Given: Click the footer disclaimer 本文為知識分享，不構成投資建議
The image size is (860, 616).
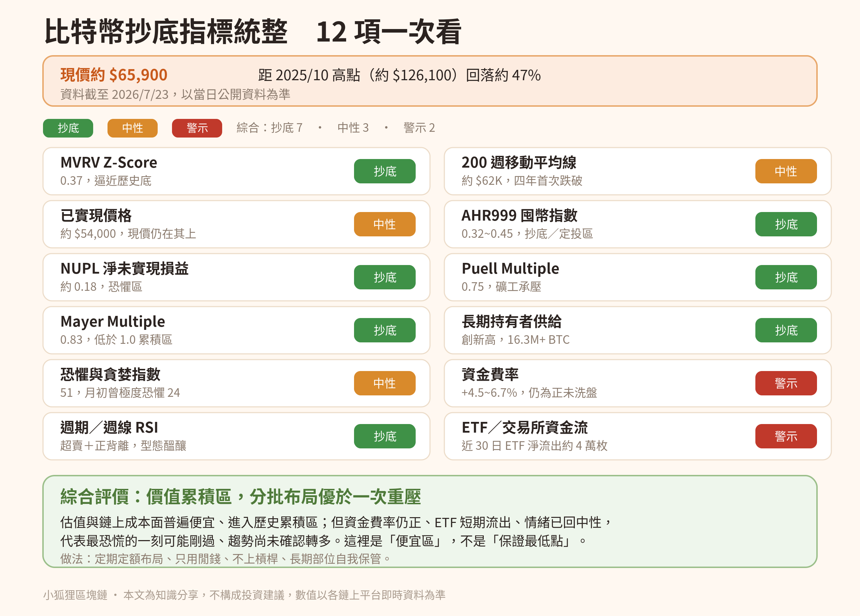Looking at the screenshot, I should point(285,596).
